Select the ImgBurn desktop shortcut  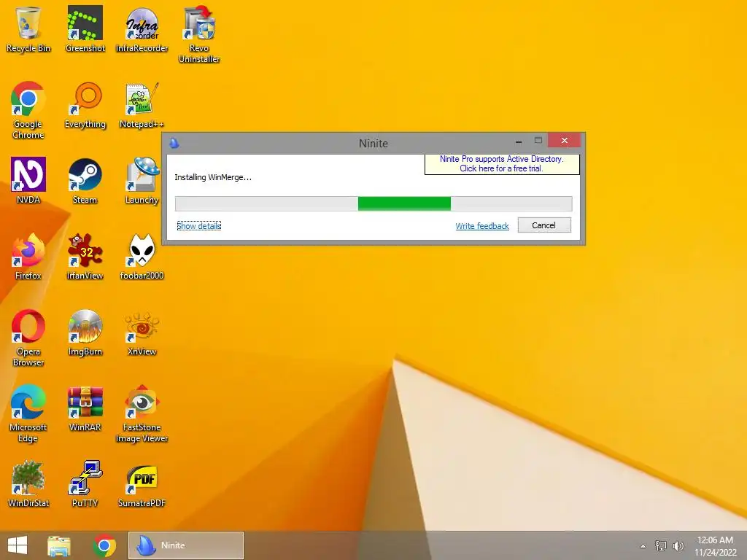[x=85, y=332]
